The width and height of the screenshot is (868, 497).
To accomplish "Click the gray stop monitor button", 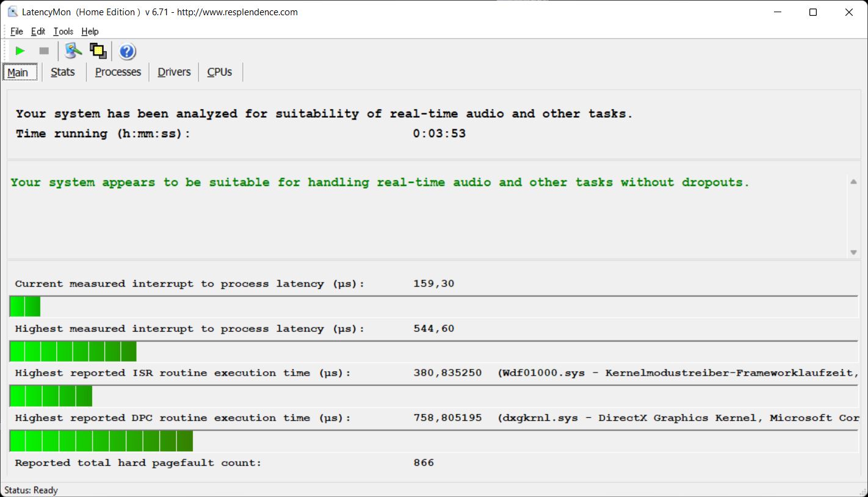I will point(44,51).
